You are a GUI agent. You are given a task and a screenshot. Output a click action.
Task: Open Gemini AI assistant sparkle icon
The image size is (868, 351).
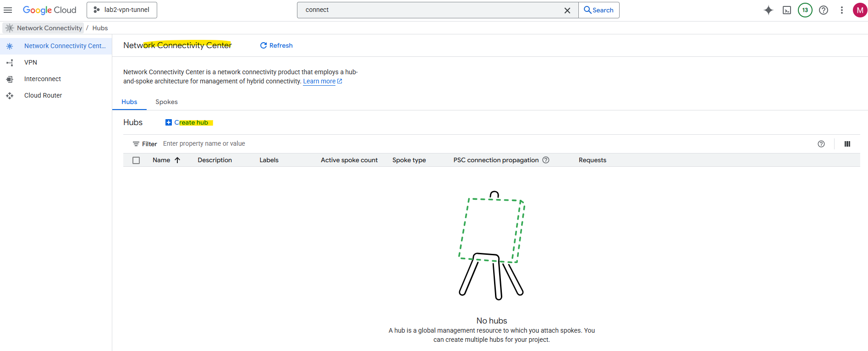pyautogui.click(x=769, y=10)
